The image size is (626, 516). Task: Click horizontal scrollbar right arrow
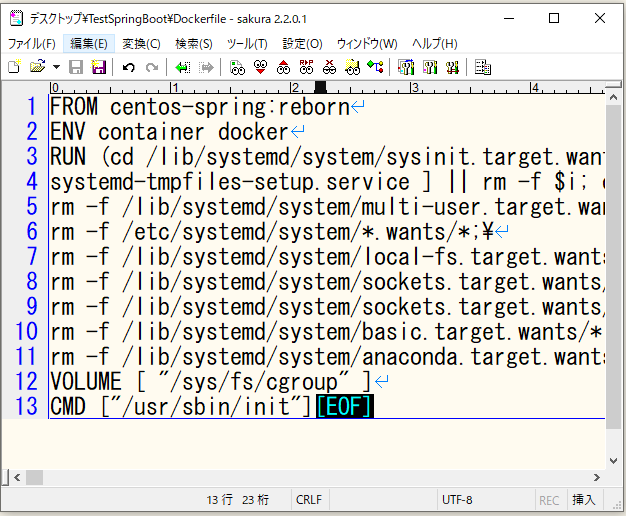tap(597, 477)
